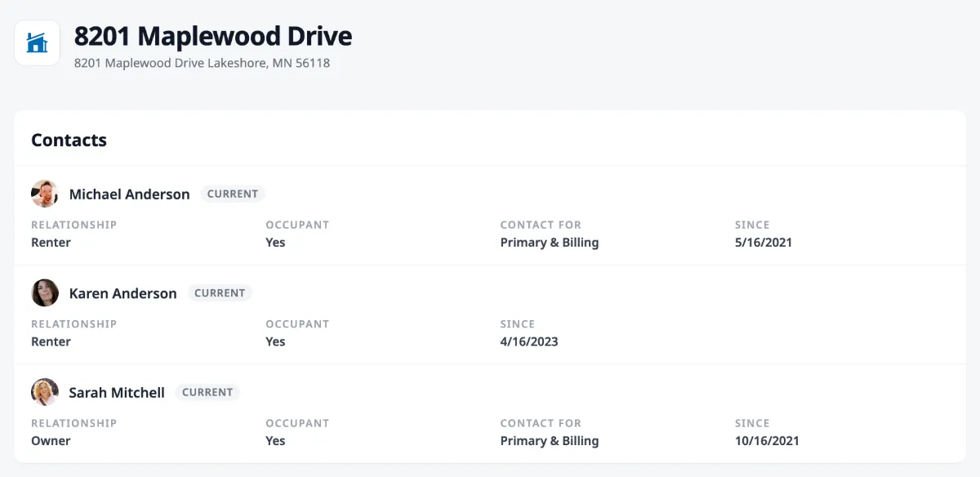Open Michael Anderson's profile avatar
Image resolution: width=980 pixels, height=477 pixels.
tap(45, 194)
